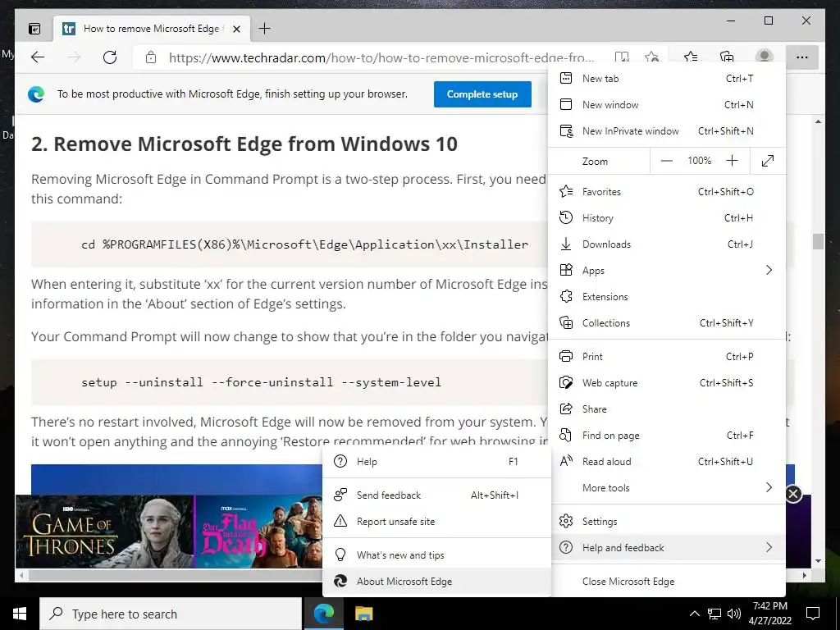Expand Help and feedback submenu
840x630 pixels.
tap(667, 548)
